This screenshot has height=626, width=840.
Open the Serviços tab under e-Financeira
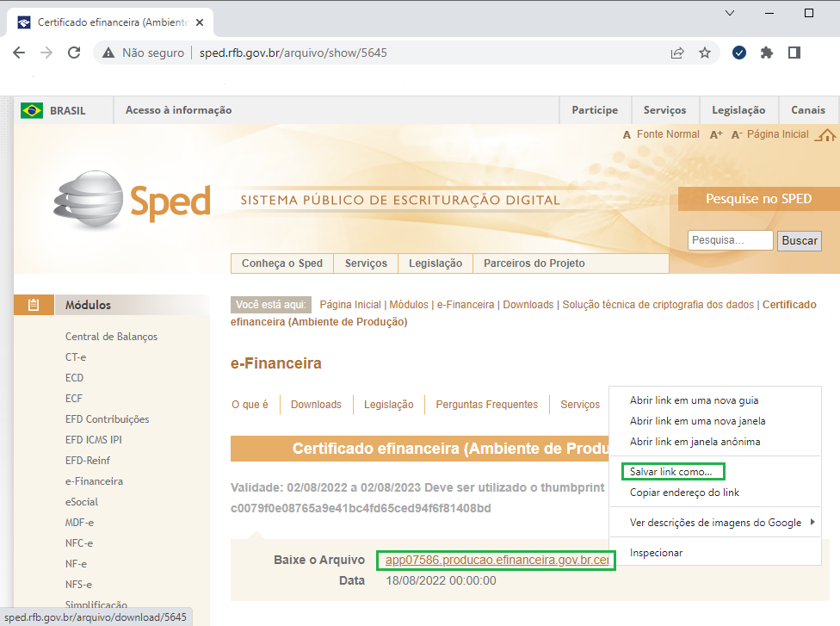click(x=580, y=404)
